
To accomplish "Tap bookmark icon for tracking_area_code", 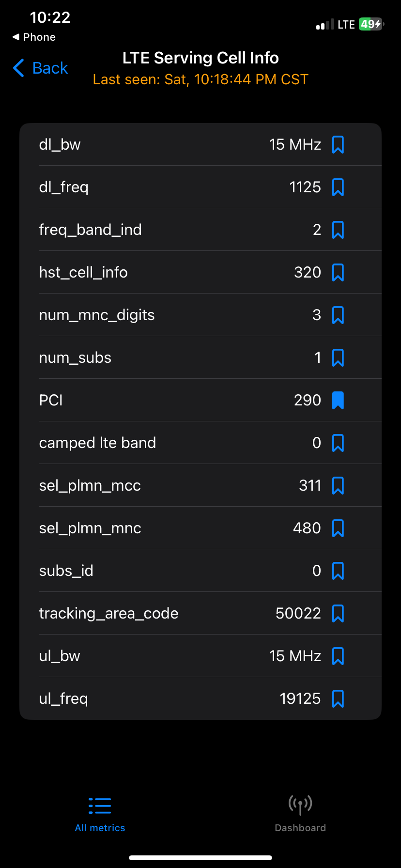I will (338, 614).
